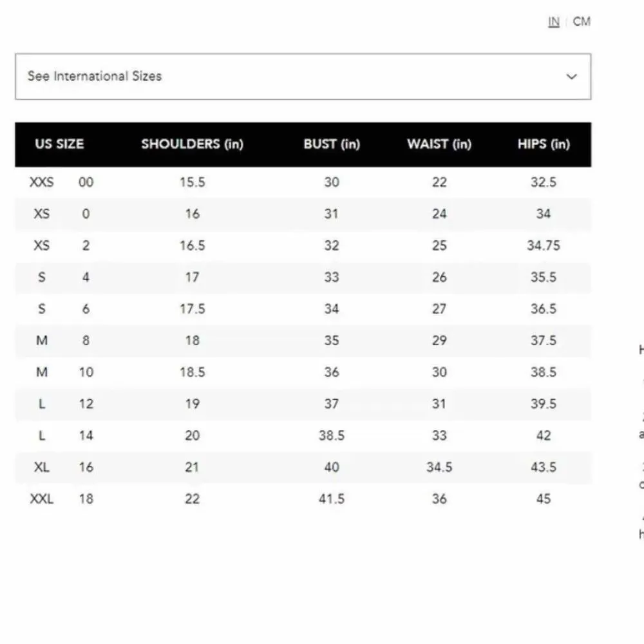This screenshot has width=644, height=644.
Task: Click the 38.5 bust measurement
Action: pyautogui.click(x=332, y=435)
